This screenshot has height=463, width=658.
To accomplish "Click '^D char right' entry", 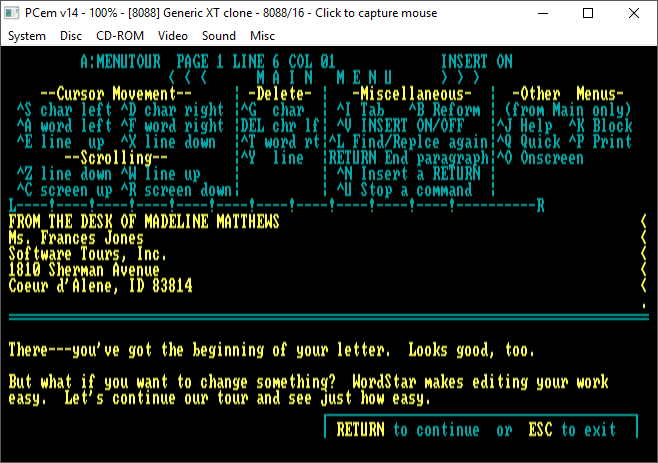I will (x=172, y=110).
